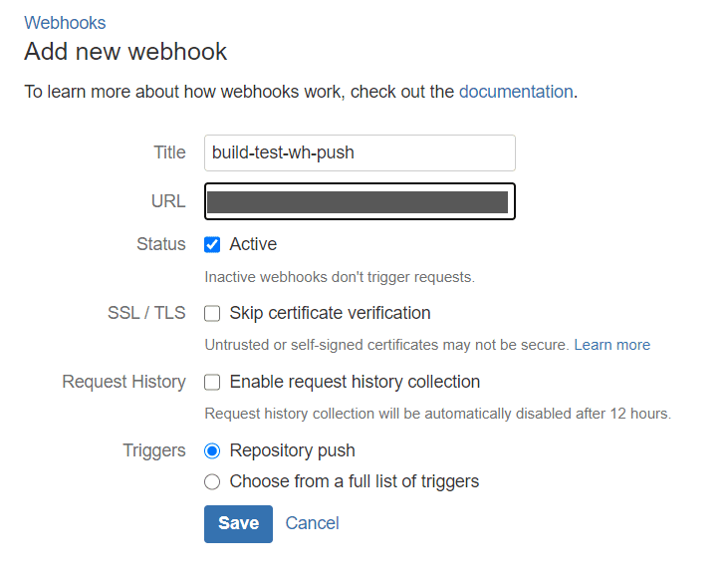Screen dimensions: 728x585
Task: Open the Webhooks breadcrumb link
Action: tap(65, 22)
